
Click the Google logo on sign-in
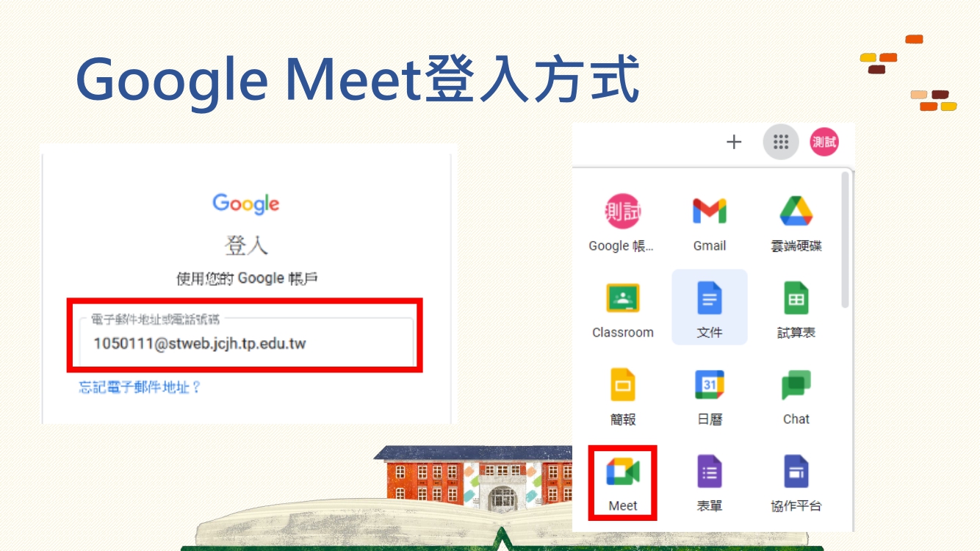click(245, 204)
